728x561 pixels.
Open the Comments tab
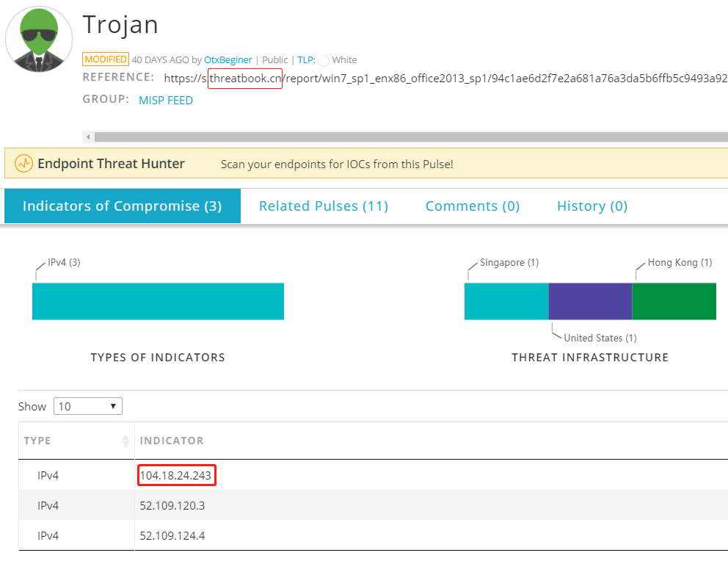pyautogui.click(x=473, y=206)
